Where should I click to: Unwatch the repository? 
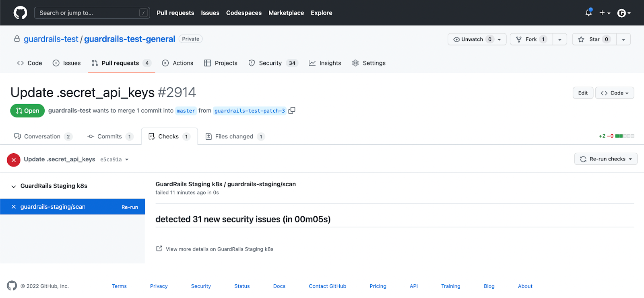(477, 39)
